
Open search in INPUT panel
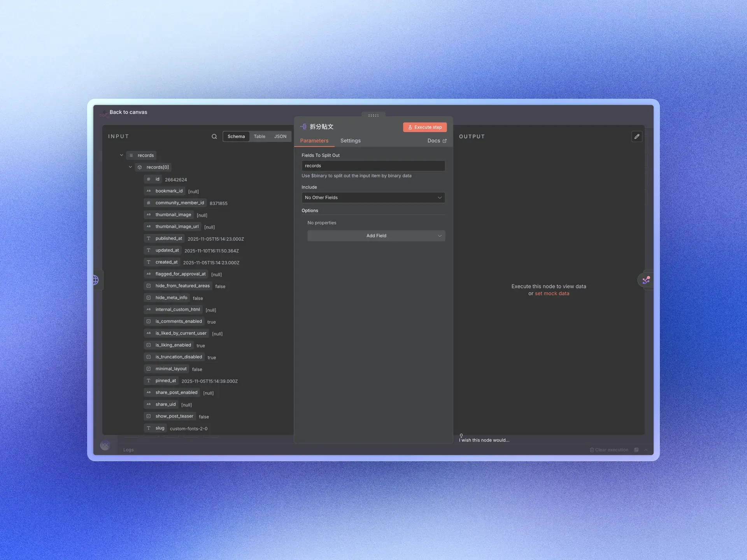point(214,136)
